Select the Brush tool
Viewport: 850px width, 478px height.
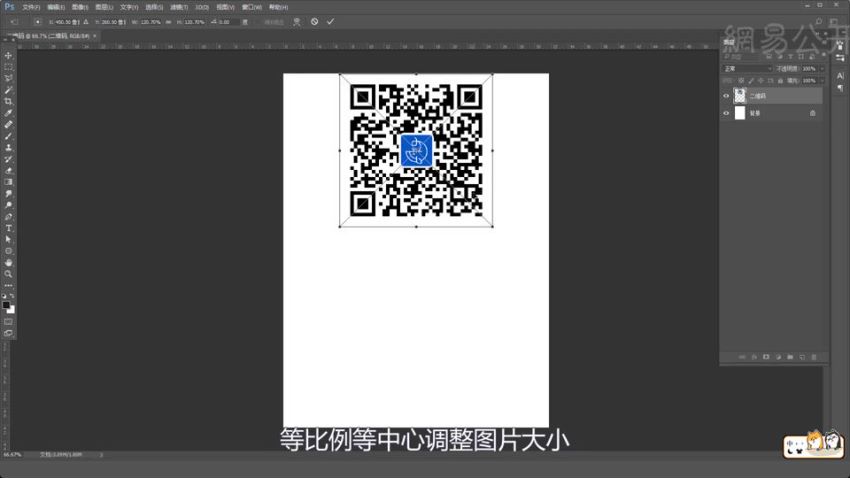(x=8, y=136)
